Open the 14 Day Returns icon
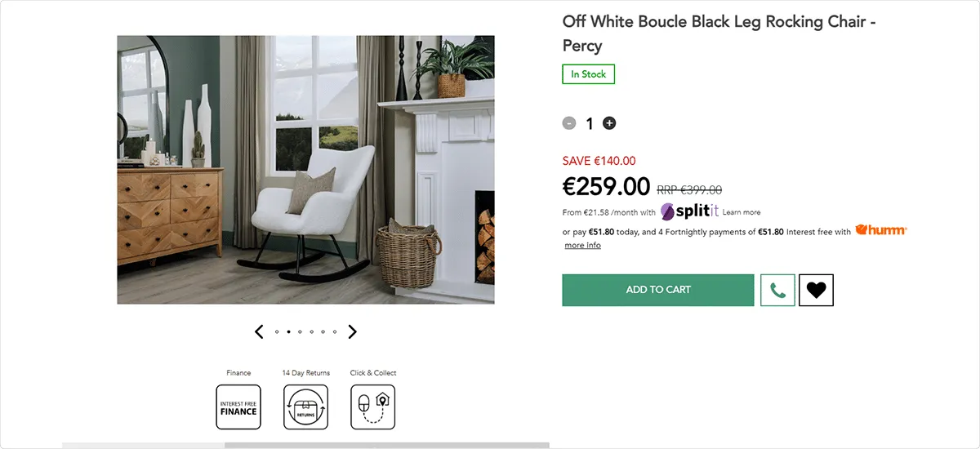Screen dimensions: 980x449 (x=305, y=407)
